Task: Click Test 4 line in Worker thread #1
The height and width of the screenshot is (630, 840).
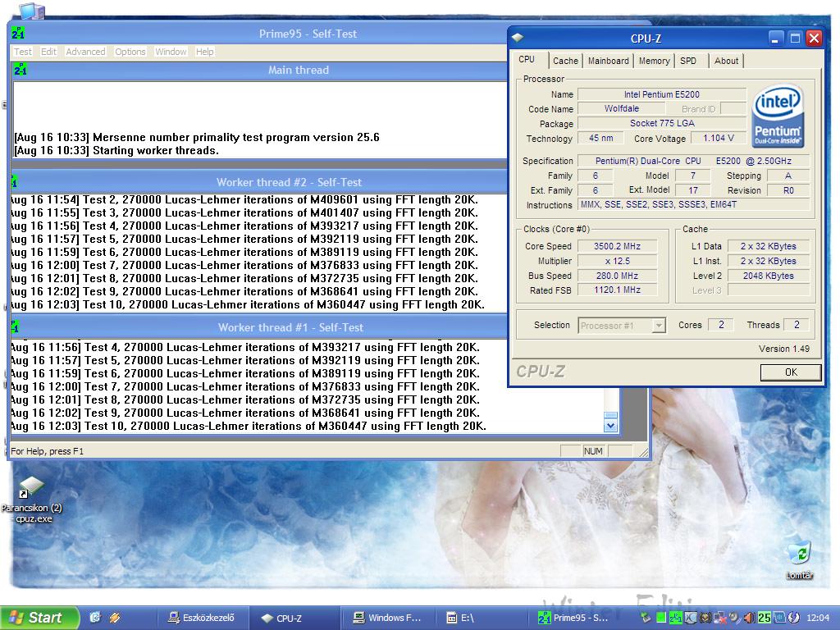Action: [245, 347]
